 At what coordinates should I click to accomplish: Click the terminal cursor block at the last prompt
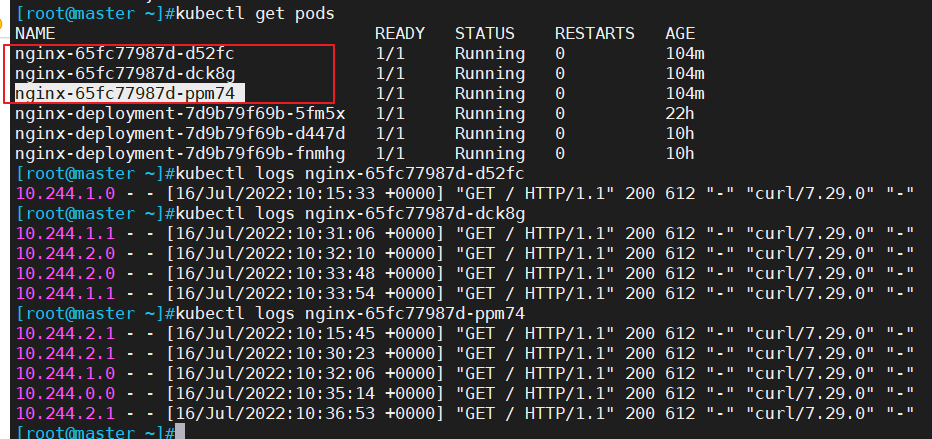click(x=180, y=432)
